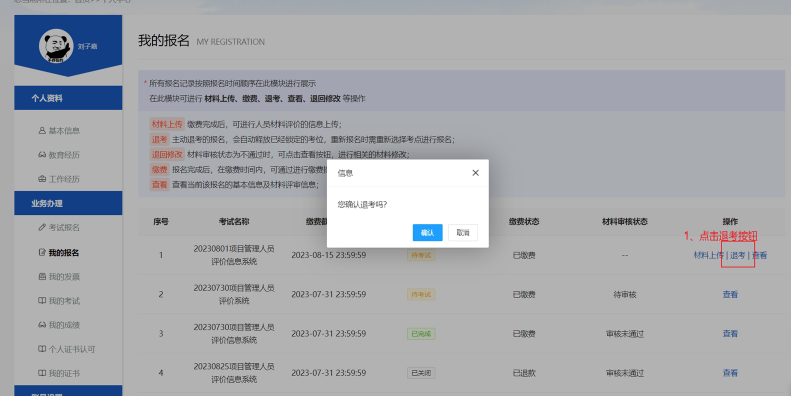The width and height of the screenshot is (791, 396).
Task: Open 我的成绩 in sidebar
Action: coord(64,325)
